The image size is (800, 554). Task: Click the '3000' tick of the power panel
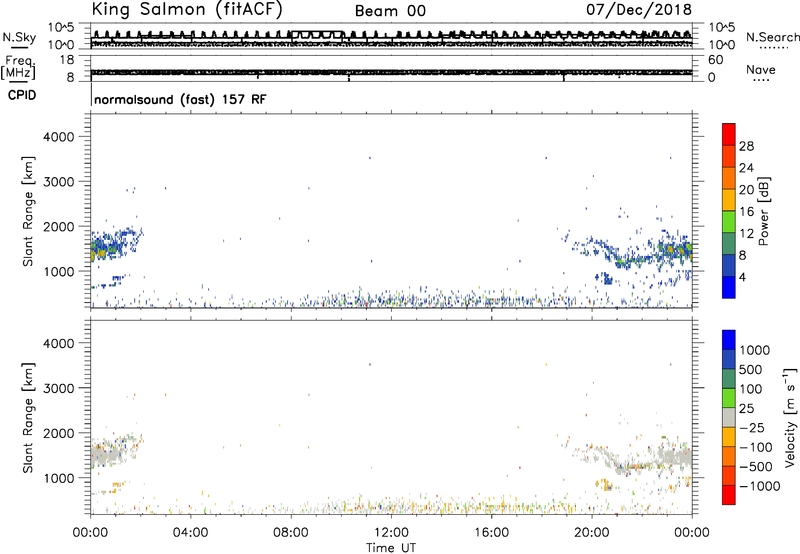pyautogui.click(x=59, y=182)
